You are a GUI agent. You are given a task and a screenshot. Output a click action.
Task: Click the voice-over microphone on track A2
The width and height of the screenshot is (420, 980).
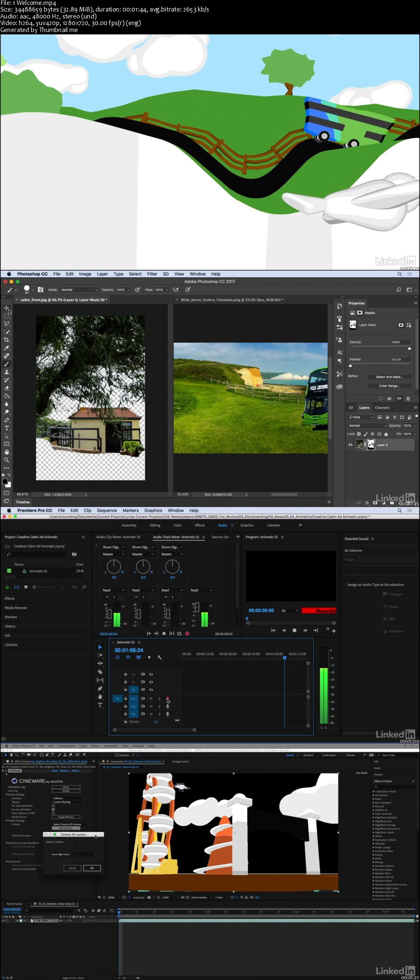tap(168, 706)
